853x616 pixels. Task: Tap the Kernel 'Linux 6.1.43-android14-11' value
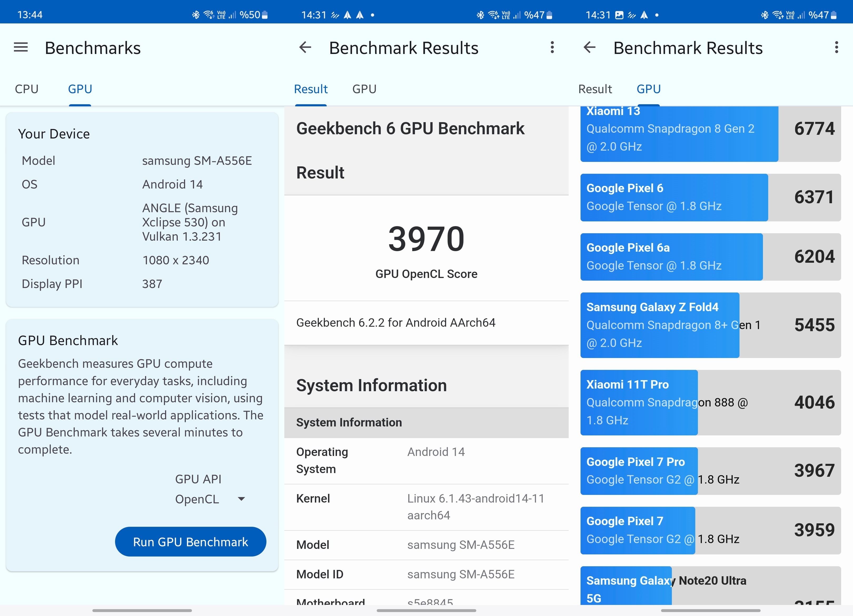point(476,506)
